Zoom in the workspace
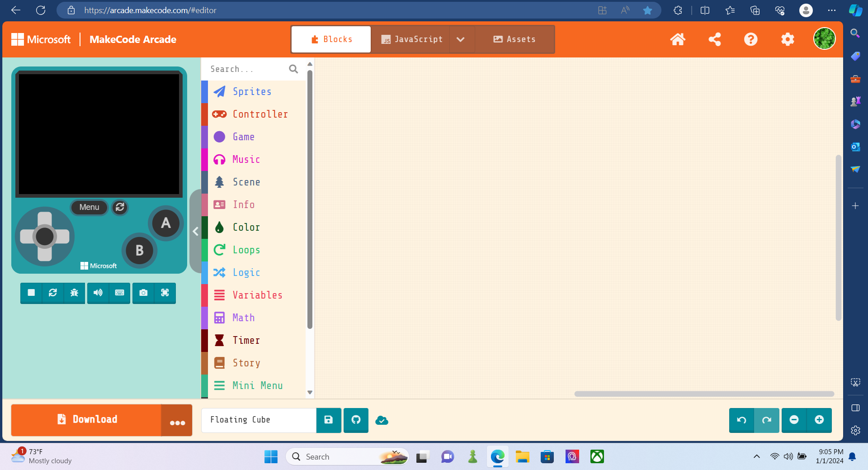The height and width of the screenshot is (470, 868). 819,420
